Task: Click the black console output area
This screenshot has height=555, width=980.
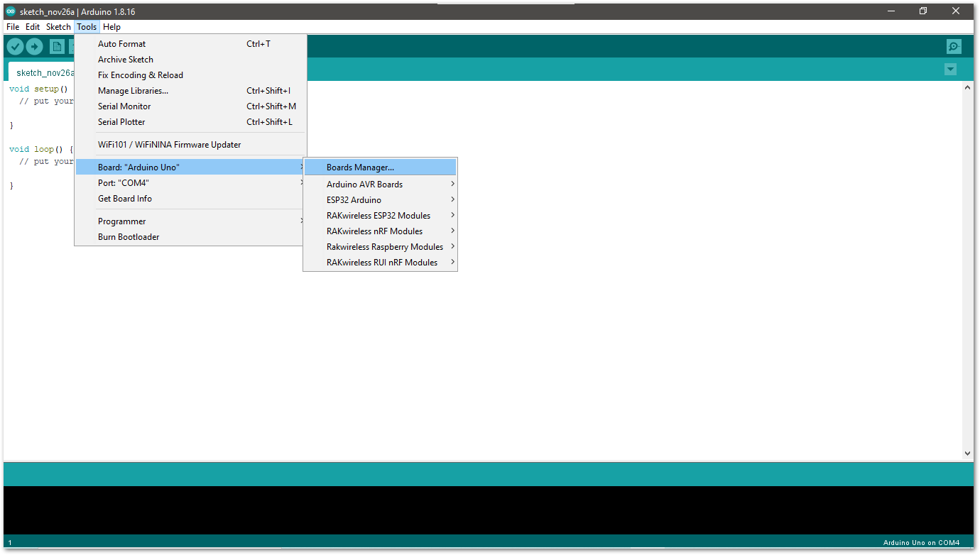Action: tap(489, 510)
